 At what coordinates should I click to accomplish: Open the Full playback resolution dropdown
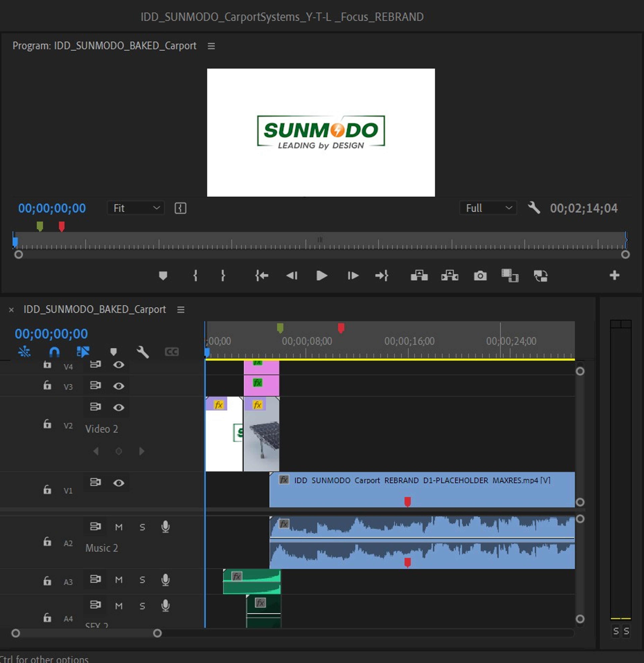[x=488, y=208]
